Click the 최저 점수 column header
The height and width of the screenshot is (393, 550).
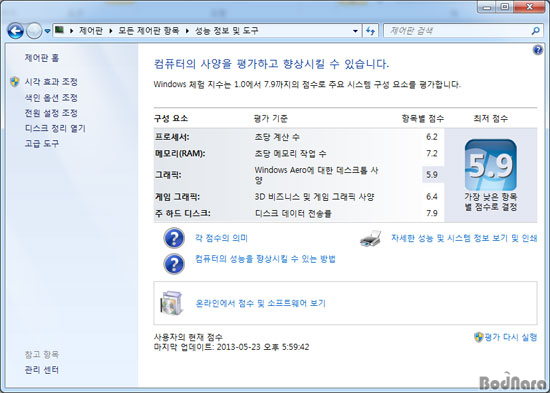click(490, 119)
